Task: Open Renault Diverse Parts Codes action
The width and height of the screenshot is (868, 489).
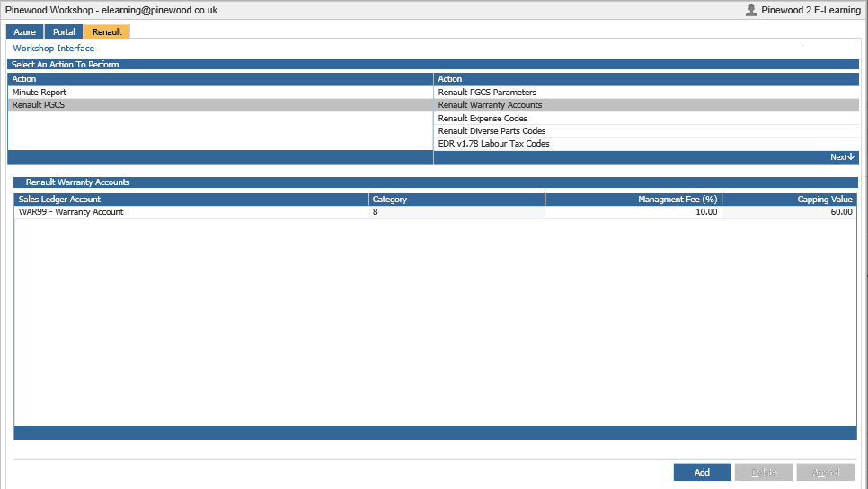Action: (x=646, y=130)
